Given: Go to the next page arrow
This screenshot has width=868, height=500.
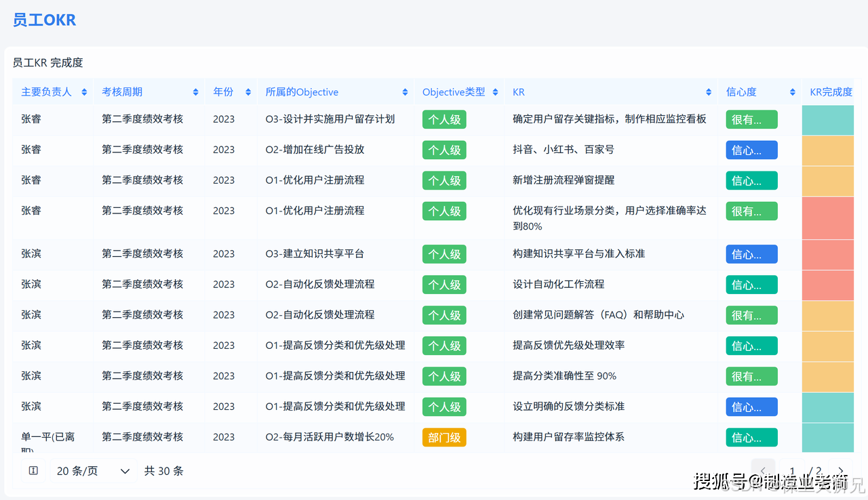Looking at the screenshot, I should point(841,471).
